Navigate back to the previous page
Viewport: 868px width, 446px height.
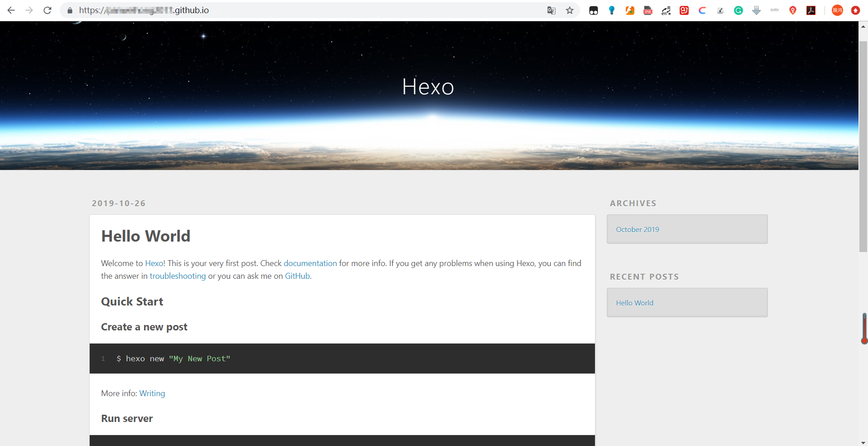11,10
